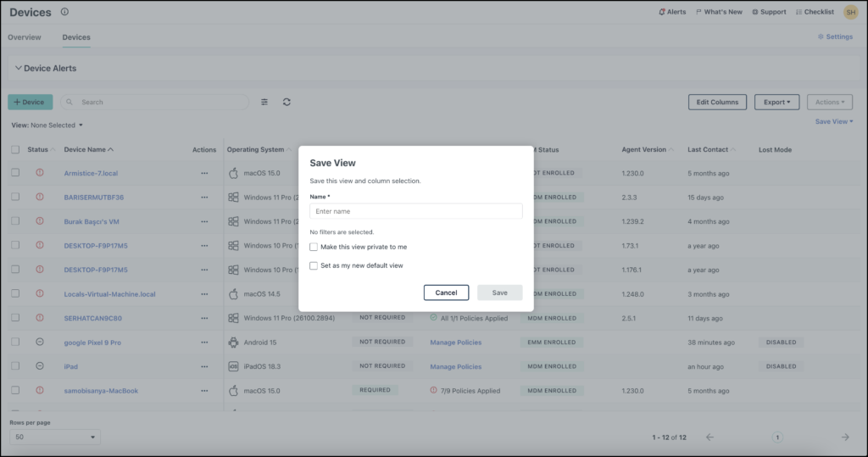Open the Settings link
This screenshot has width=868, height=457.
[835, 37]
